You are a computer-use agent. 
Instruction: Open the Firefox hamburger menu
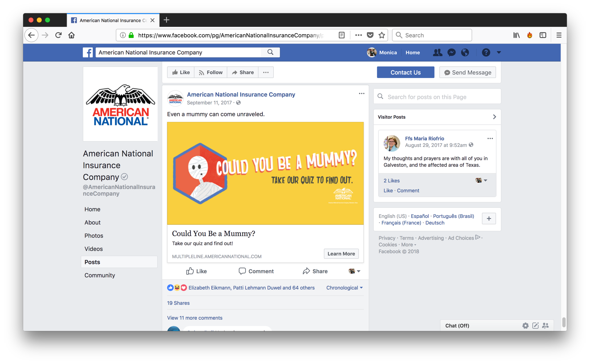coord(559,35)
